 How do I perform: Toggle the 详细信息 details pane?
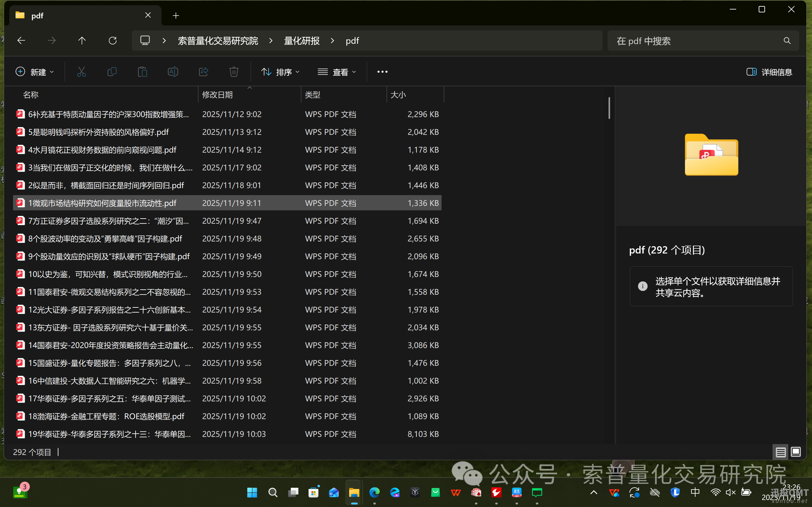click(x=770, y=72)
